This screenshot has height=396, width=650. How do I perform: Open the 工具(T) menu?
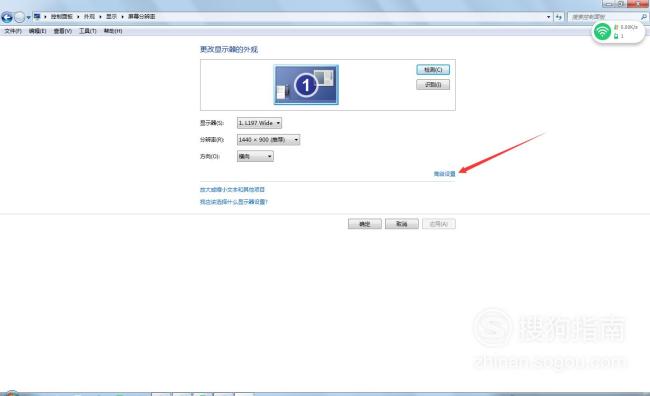[x=87, y=31]
